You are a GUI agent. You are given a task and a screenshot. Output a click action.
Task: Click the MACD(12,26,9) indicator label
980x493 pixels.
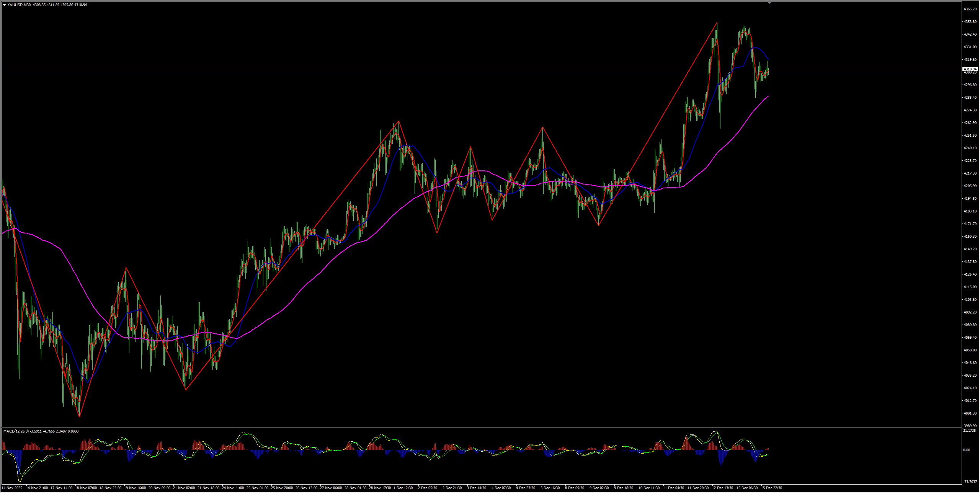[x=15, y=431]
